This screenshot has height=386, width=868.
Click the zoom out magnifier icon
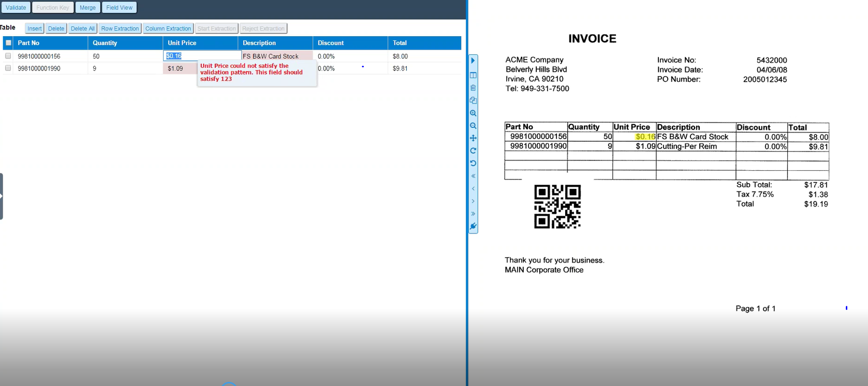pos(473,126)
